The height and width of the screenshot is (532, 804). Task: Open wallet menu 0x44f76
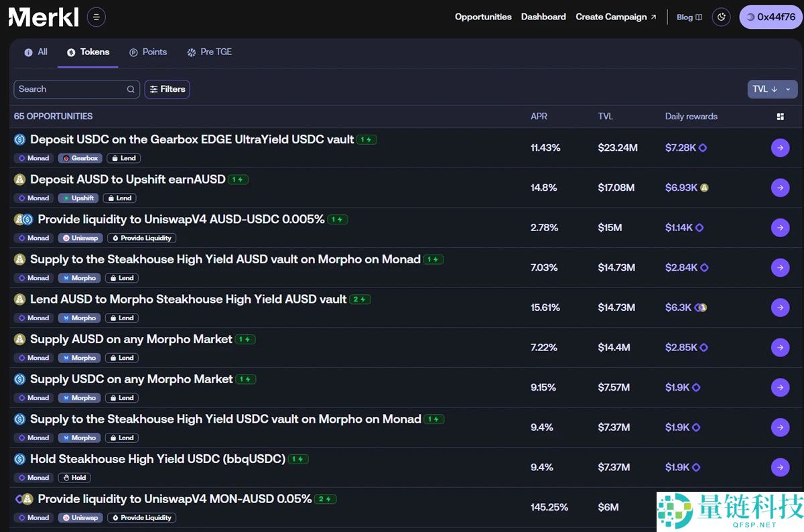(770, 17)
